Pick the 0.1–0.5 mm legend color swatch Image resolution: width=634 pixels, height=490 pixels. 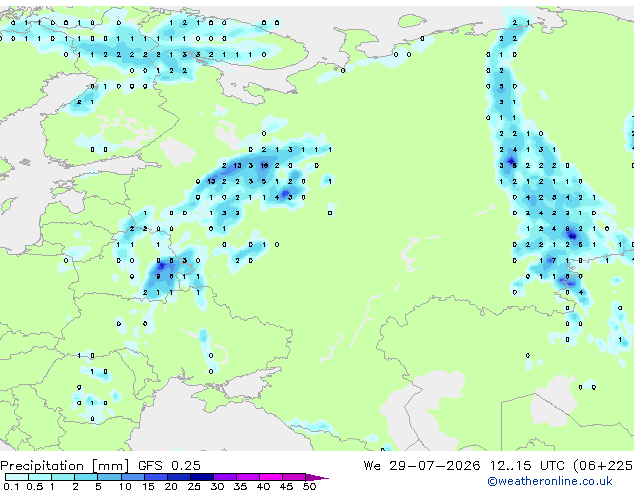point(17,477)
